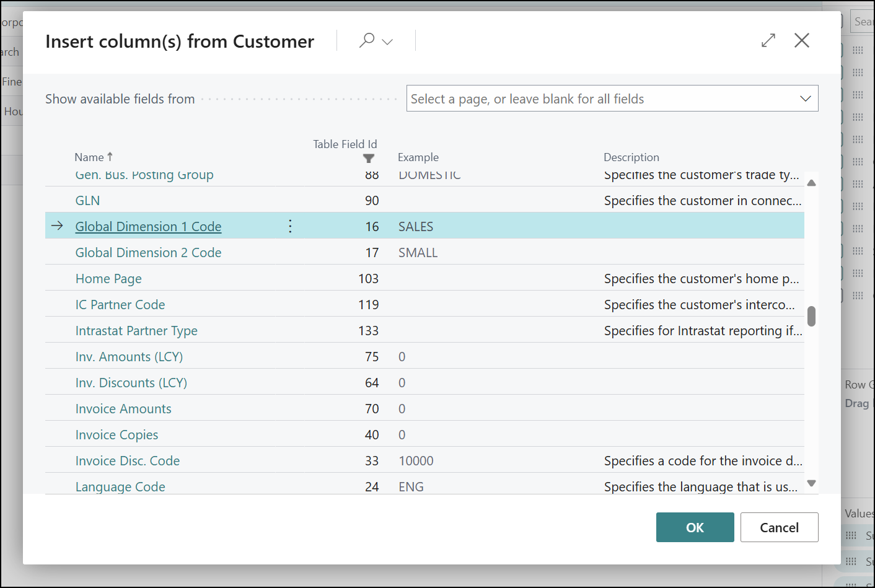Click the Example column header
Image resolution: width=875 pixels, height=588 pixels.
click(x=418, y=157)
